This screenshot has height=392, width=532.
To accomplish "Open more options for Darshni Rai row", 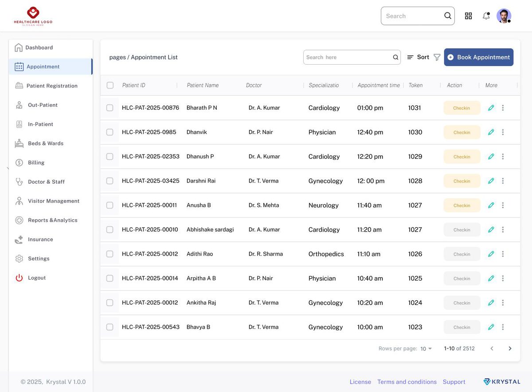I will (503, 181).
